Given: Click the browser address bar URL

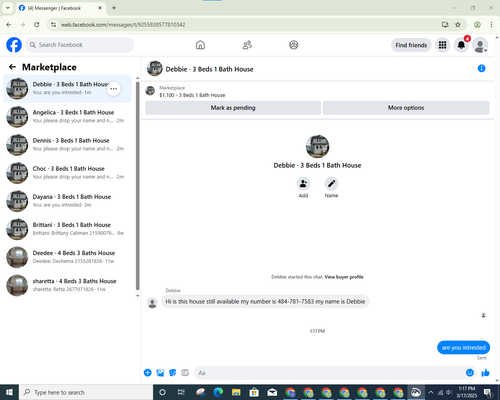Looking at the screenshot, I should point(123,25).
